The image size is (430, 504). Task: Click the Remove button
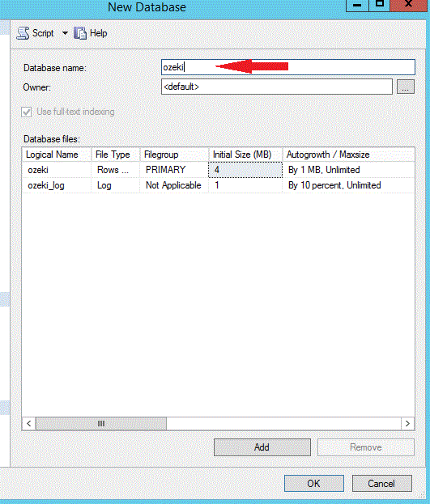(366, 447)
